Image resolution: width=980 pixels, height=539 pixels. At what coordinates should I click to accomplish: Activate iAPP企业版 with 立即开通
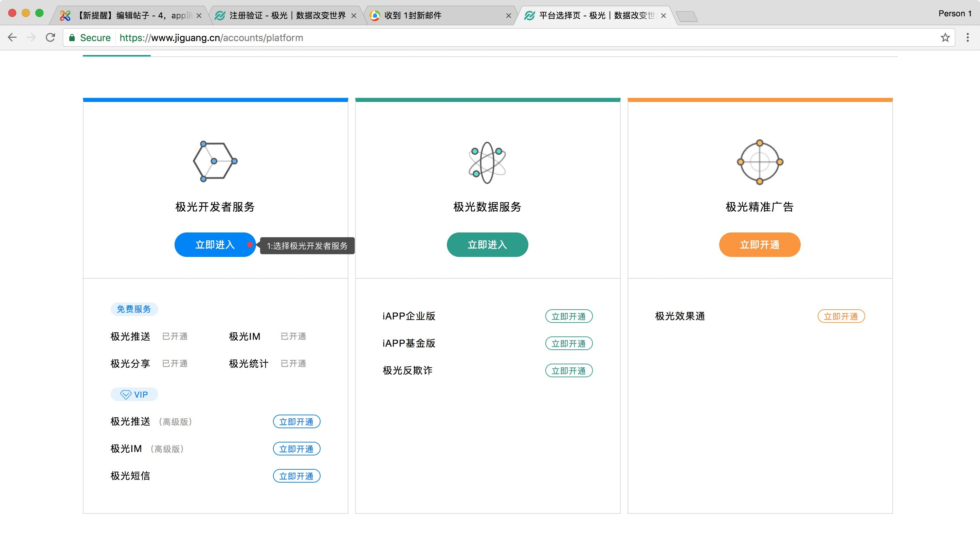pyautogui.click(x=569, y=316)
